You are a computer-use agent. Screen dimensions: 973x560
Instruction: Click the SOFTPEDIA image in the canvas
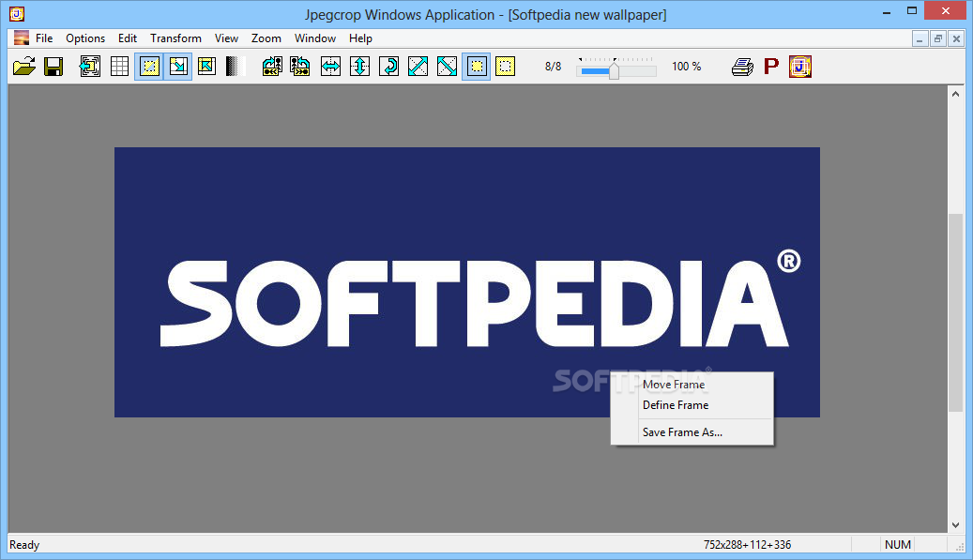pos(466,282)
